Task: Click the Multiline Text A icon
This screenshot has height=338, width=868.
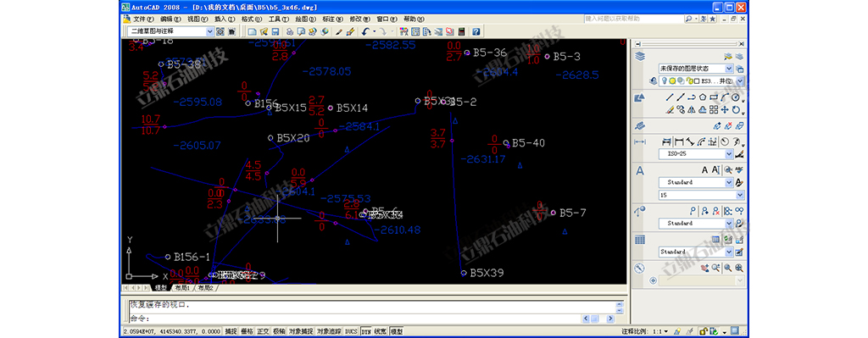Action: 704,169
